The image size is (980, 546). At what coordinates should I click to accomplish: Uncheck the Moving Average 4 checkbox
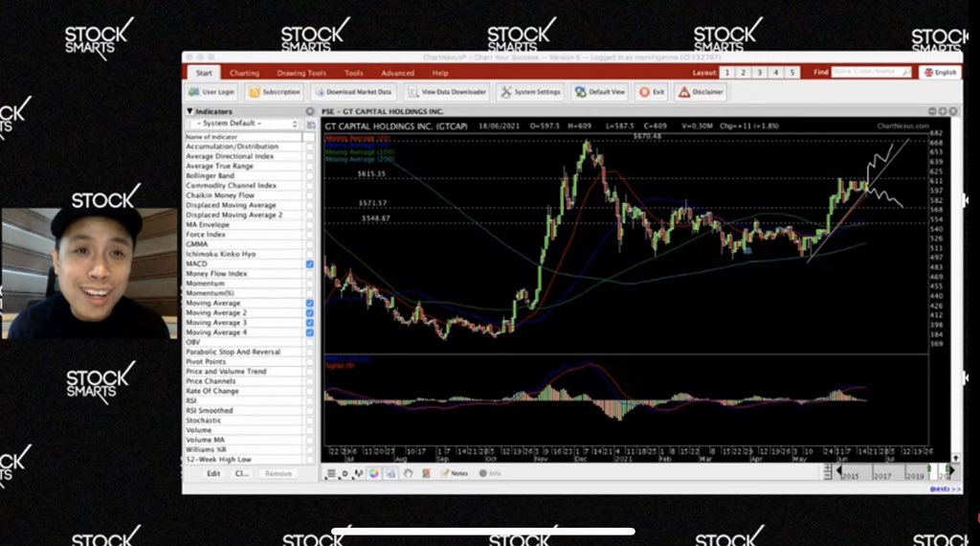309,332
